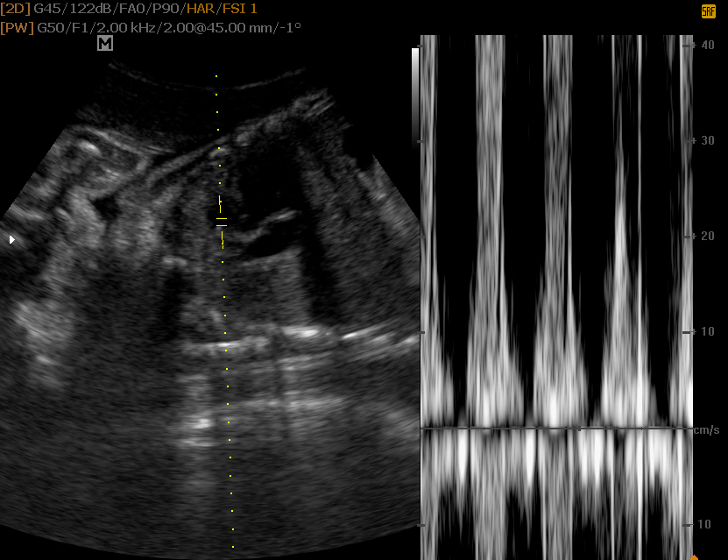Click the Doppler sample gate on scan line

coord(222,222)
